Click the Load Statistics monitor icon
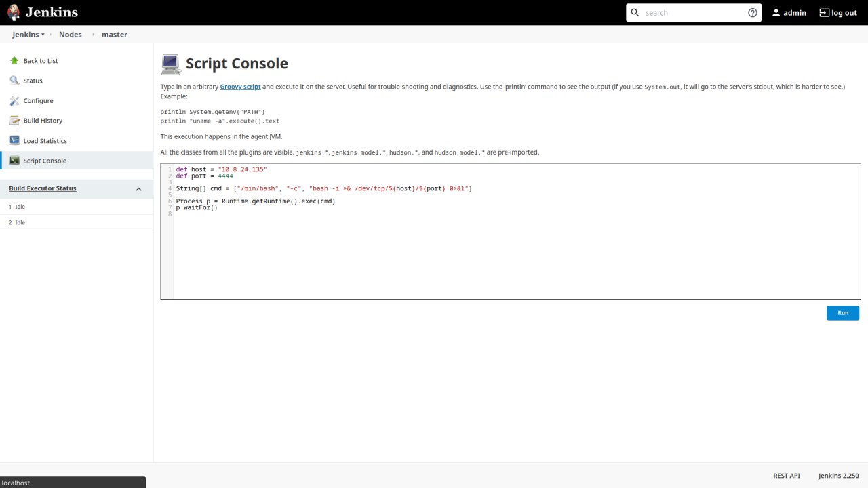868x488 pixels. pyautogui.click(x=14, y=140)
